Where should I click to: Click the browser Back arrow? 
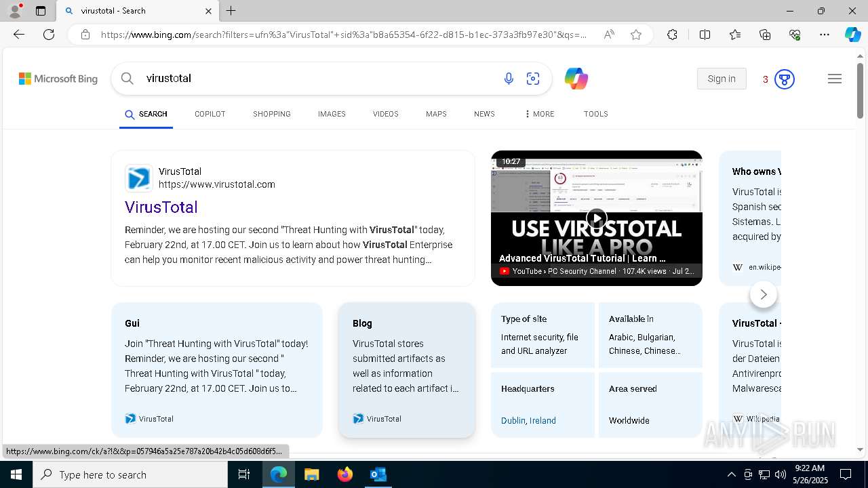(x=19, y=35)
